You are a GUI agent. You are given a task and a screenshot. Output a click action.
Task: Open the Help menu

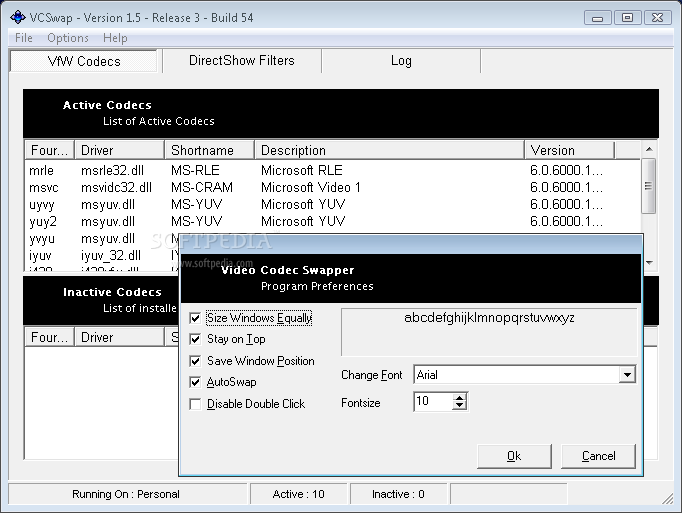pyautogui.click(x=115, y=38)
